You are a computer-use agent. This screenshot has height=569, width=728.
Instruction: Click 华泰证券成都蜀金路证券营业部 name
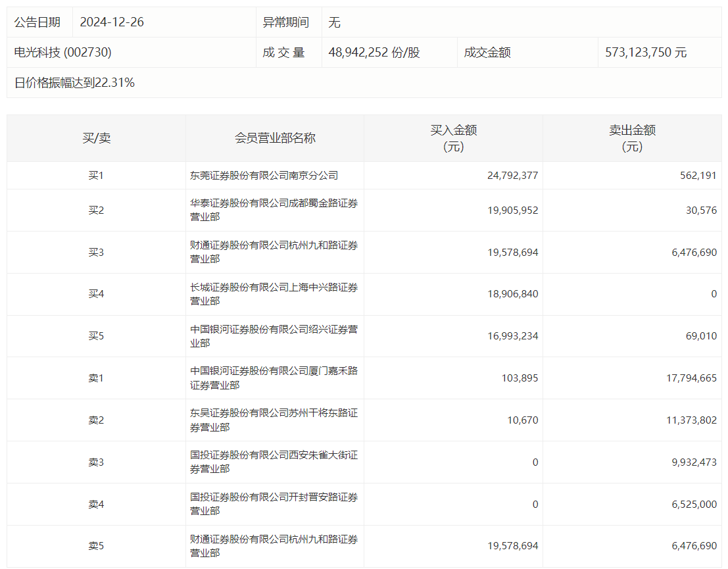[x=274, y=210]
